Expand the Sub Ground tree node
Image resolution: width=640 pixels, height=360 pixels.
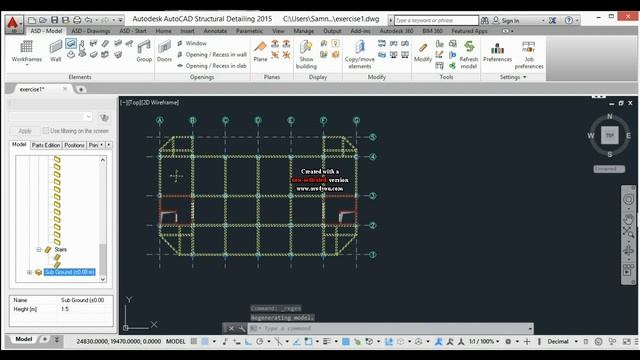(x=29, y=272)
